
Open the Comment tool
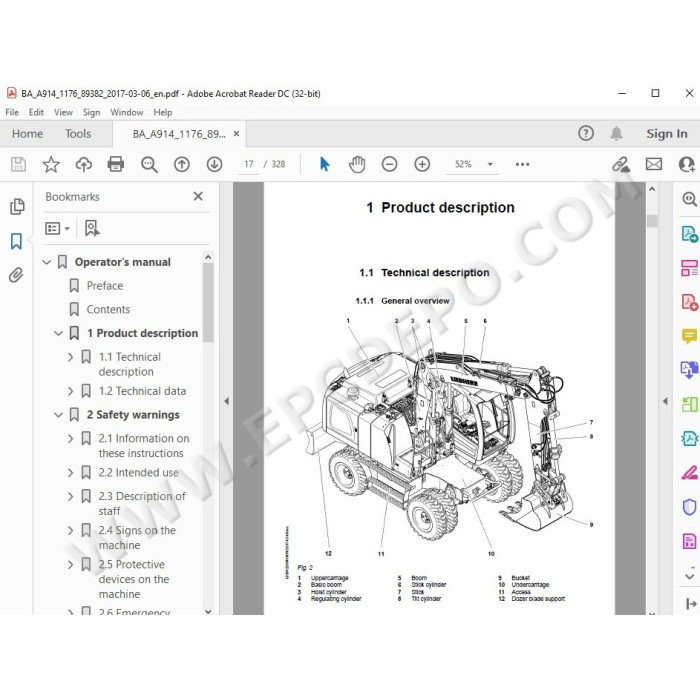(689, 336)
